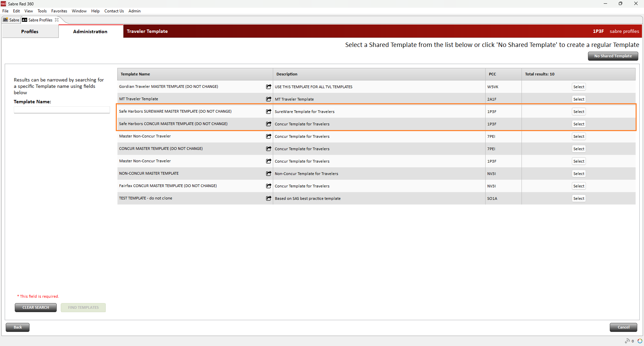Click the Template Name column header
The image size is (644, 346).
195,74
